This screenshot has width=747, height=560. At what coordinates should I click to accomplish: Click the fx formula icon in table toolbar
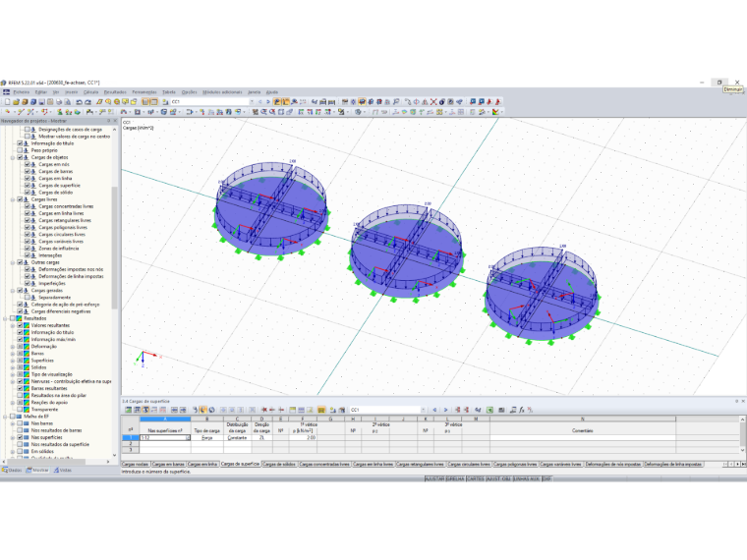point(522,410)
